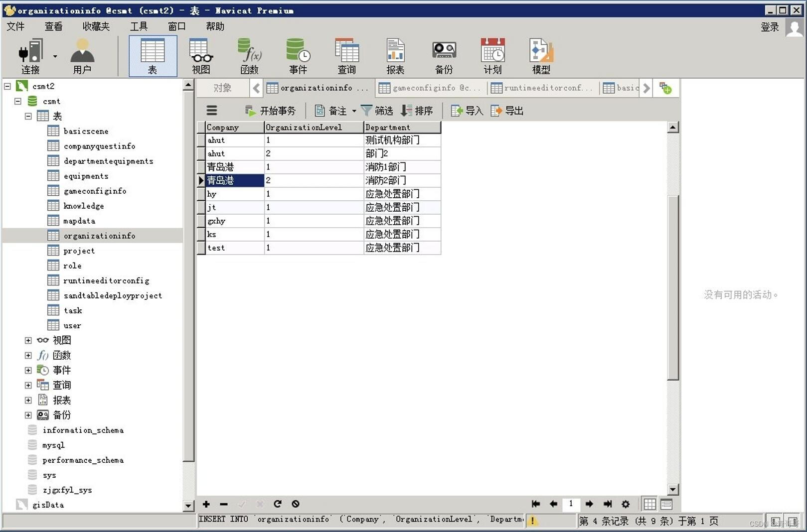Open the 用户 user manager
The height and width of the screenshot is (532, 807).
[82, 56]
